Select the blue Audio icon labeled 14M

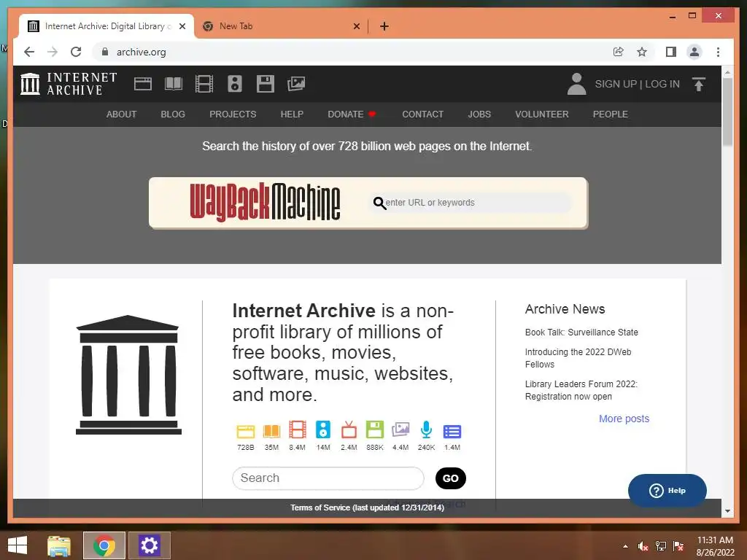[323, 429]
